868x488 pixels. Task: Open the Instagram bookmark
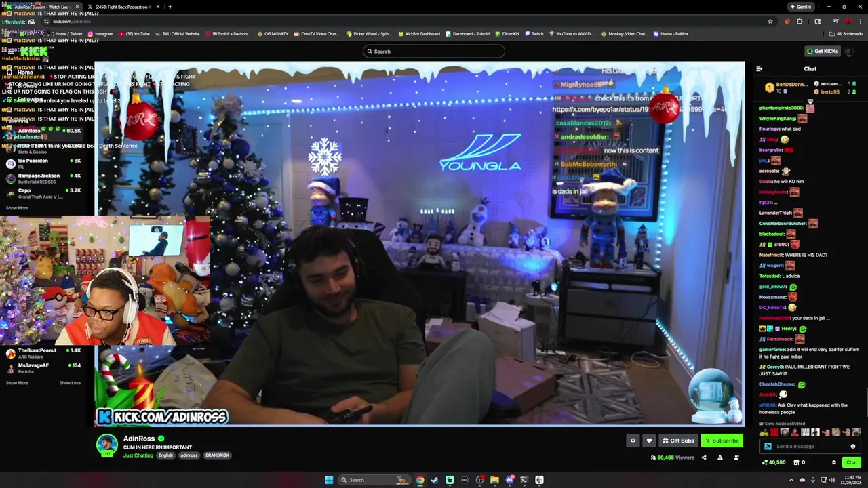tap(100, 33)
